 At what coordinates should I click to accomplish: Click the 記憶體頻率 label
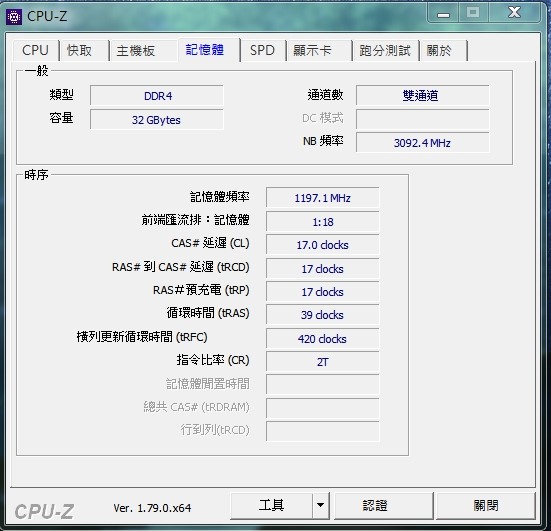pos(220,197)
